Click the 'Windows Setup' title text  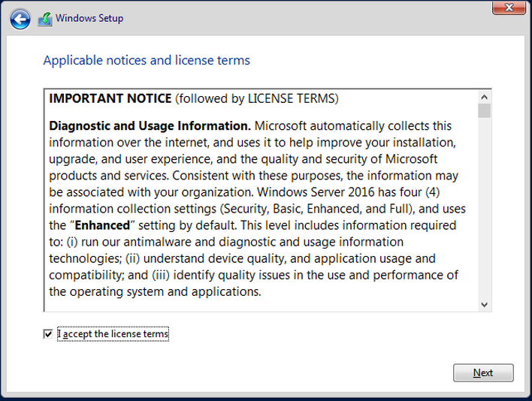pos(89,18)
